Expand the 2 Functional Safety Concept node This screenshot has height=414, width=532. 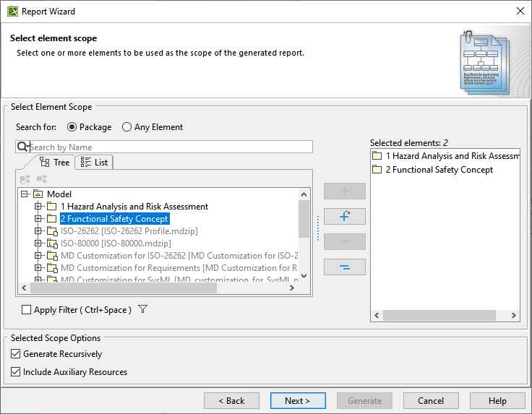(x=38, y=219)
